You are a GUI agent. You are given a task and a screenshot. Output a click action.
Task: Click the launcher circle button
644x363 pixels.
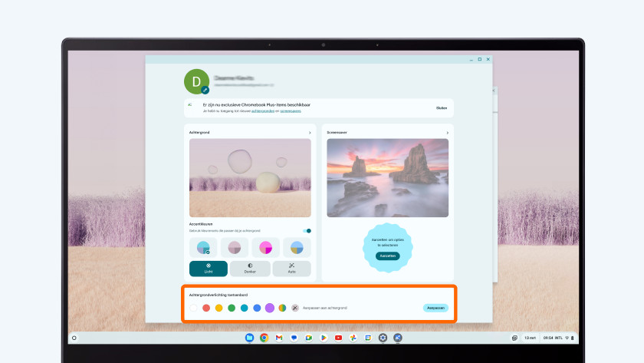(74, 338)
